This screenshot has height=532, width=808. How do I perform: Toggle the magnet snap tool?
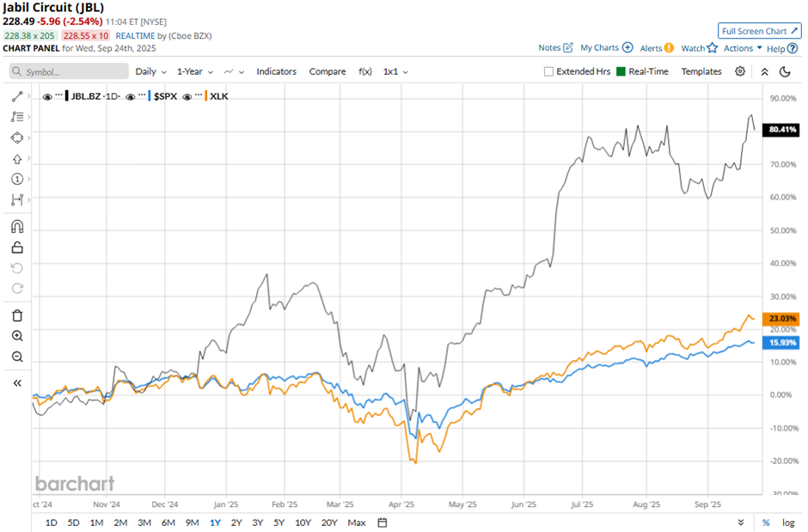point(17,227)
